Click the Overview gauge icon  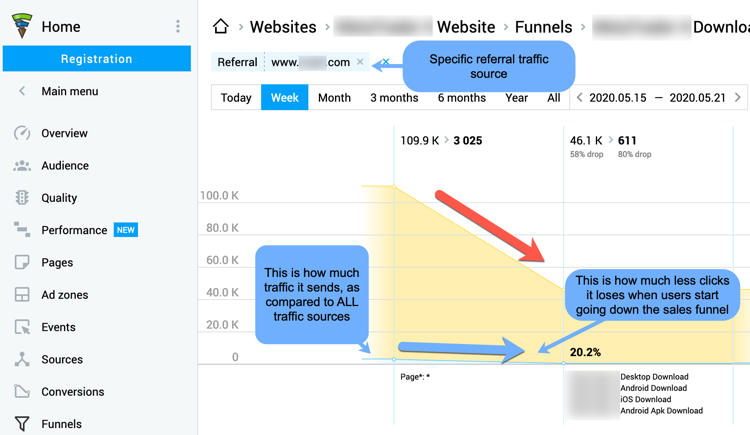pos(22,133)
